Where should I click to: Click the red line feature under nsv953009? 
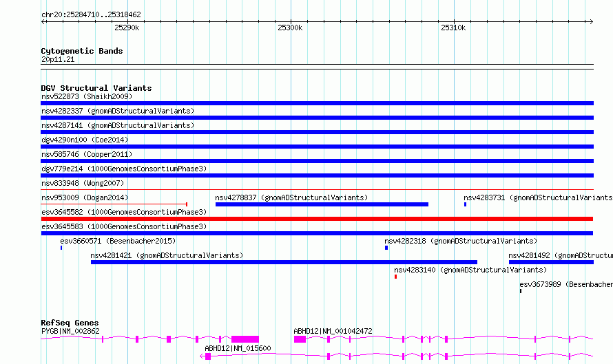[x=114, y=204]
